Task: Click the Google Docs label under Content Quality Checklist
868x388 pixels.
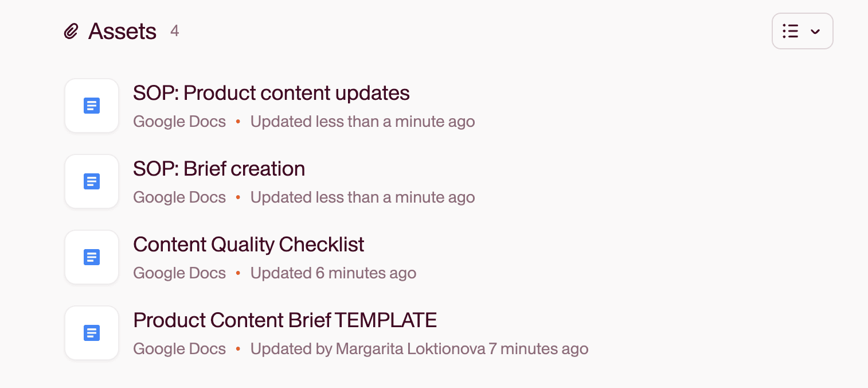Action: 179,273
